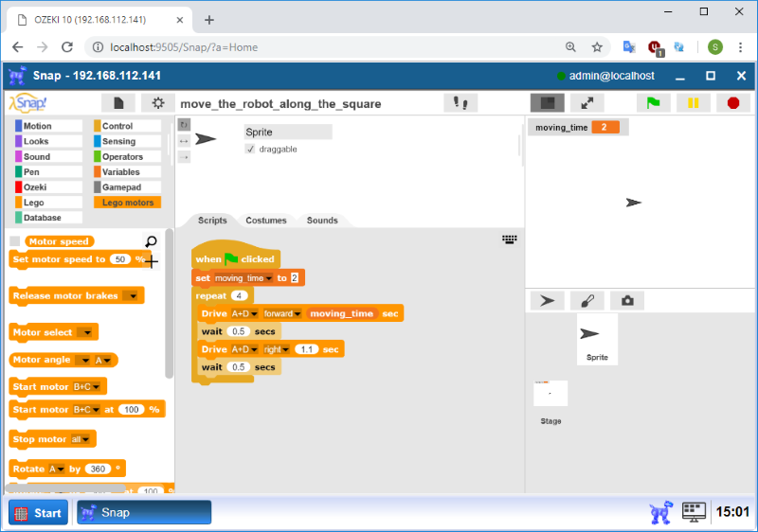Pause all scripts with yellow button
Viewport: 758px width, 532px height.
point(694,103)
